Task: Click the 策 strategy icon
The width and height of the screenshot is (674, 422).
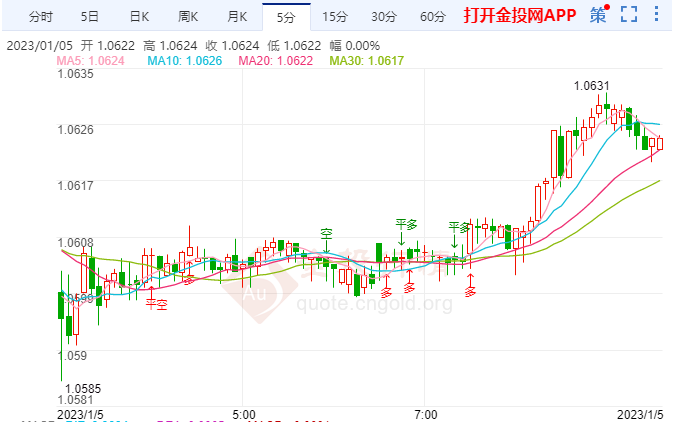Action: tap(598, 15)
